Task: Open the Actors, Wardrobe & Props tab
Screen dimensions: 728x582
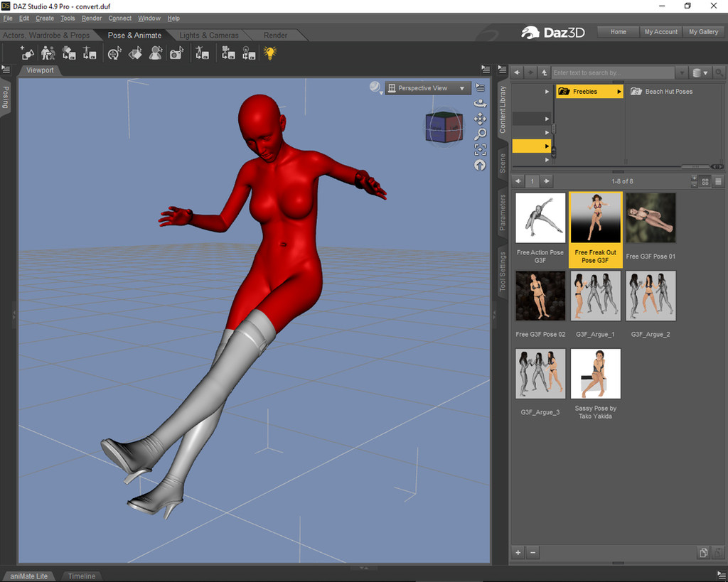Action: [x=46, y=36]
